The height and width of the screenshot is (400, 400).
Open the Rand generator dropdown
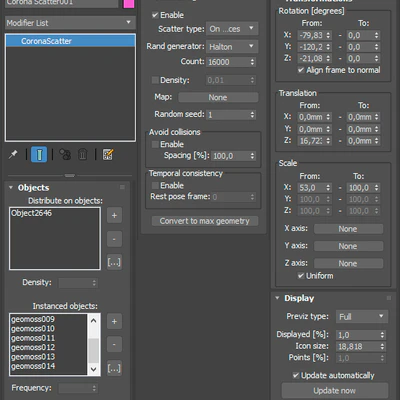tap(232, 47)
